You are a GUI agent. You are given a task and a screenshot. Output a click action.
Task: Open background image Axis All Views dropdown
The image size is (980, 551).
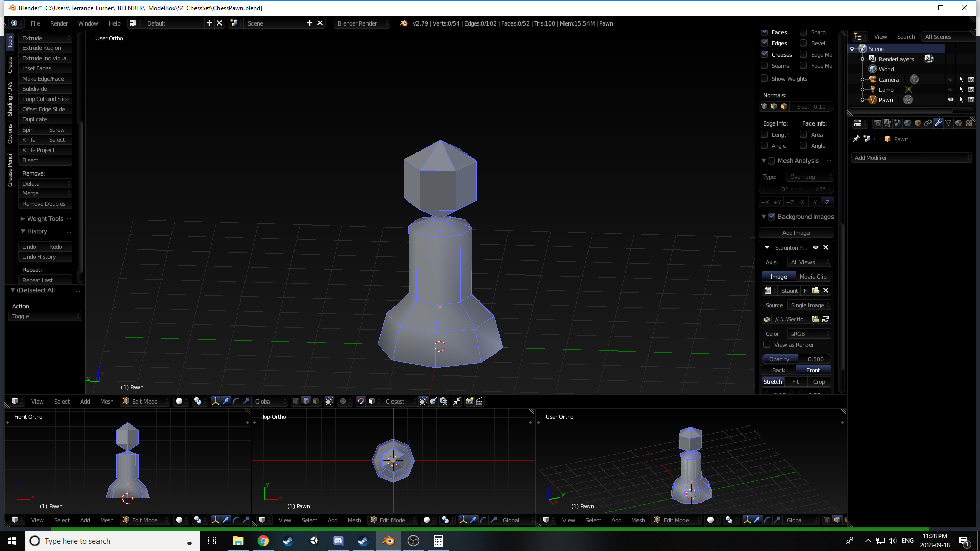tap(809, 262)
